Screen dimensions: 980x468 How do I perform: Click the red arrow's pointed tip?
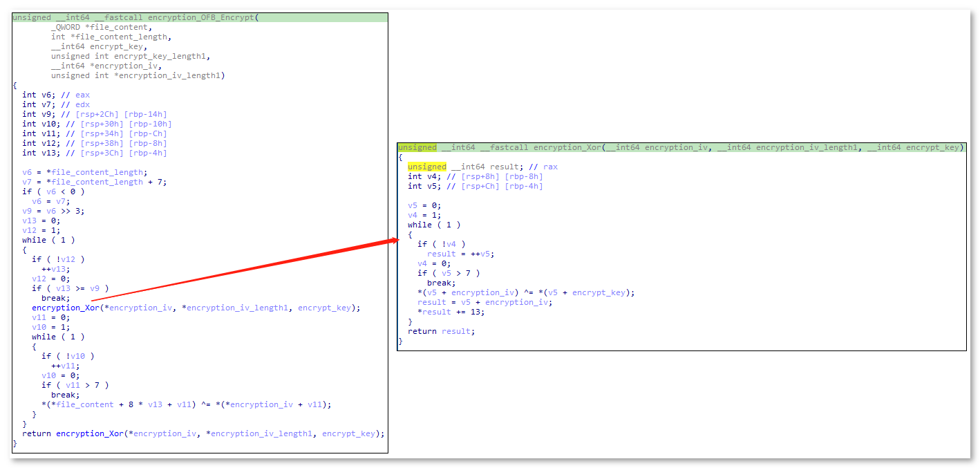coord(397,239)
